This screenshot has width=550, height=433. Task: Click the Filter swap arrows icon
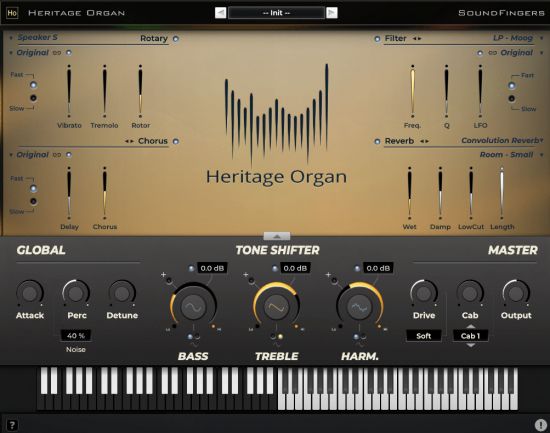coord(417,38)
